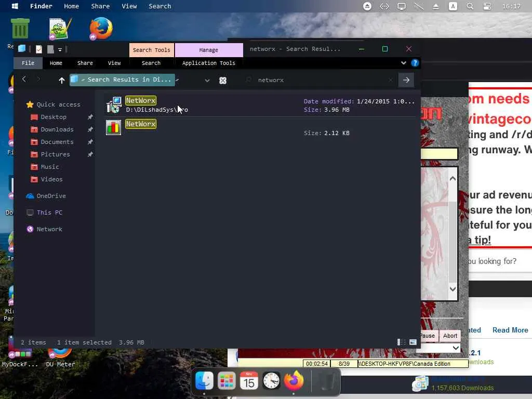This screenshot has height=399, width=532.
Task: Click the New folder quick access toolbar icon
Action: pos(50,49)
